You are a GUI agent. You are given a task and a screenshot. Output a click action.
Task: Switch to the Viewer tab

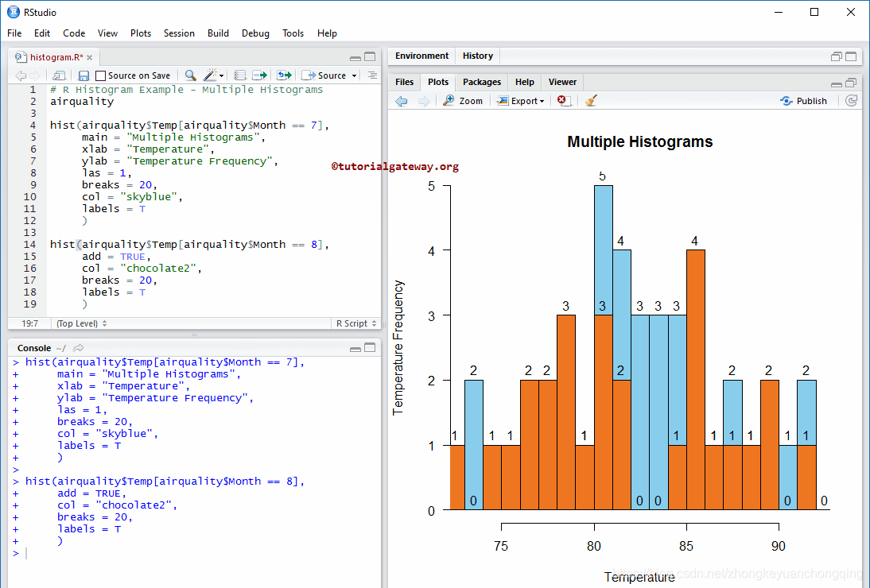pyautogui.click(x=562, y=82)
